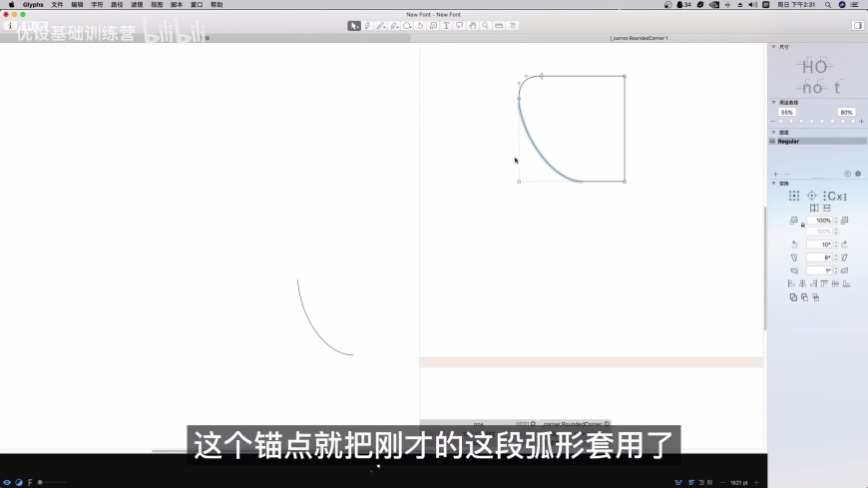
Task: Select the Text tool
Action: [446, 26]
